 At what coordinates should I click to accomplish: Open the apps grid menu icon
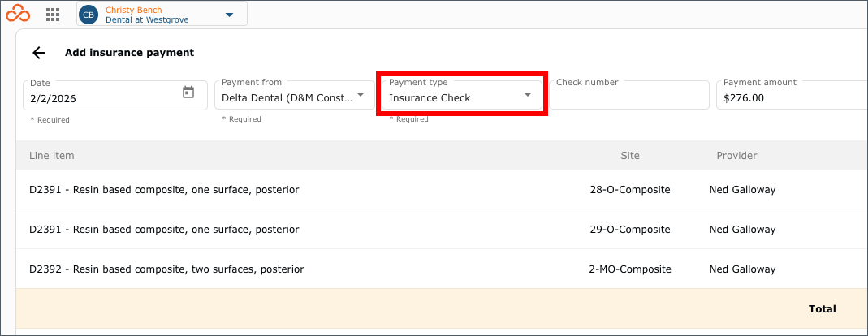pos(53,15)
